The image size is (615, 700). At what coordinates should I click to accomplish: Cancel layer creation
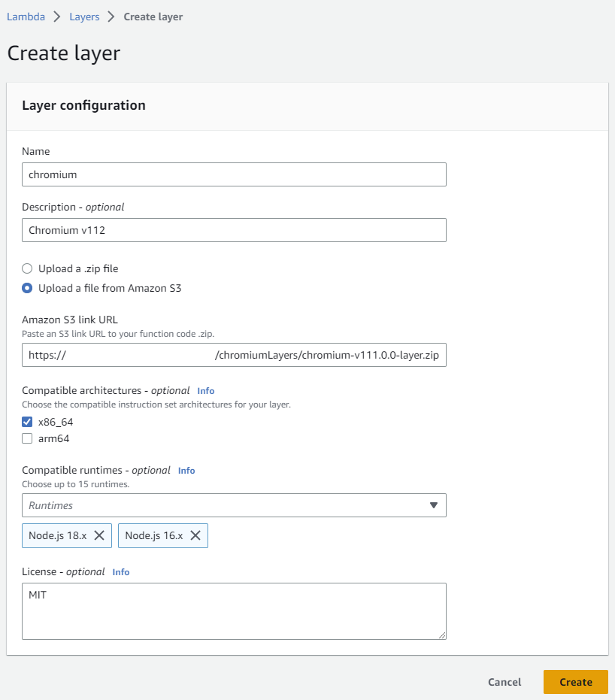(x=504, y=682)
